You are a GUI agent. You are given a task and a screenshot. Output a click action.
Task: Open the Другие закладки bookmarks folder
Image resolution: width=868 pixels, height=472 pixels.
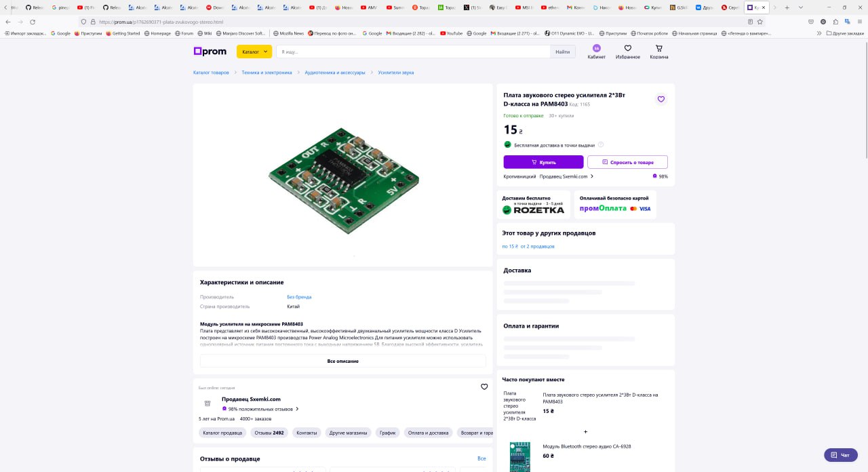click(845, 33)
